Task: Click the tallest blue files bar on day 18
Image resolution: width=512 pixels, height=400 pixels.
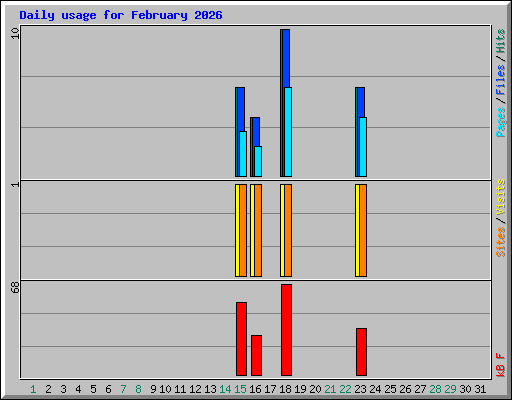Action: (286, 58)
